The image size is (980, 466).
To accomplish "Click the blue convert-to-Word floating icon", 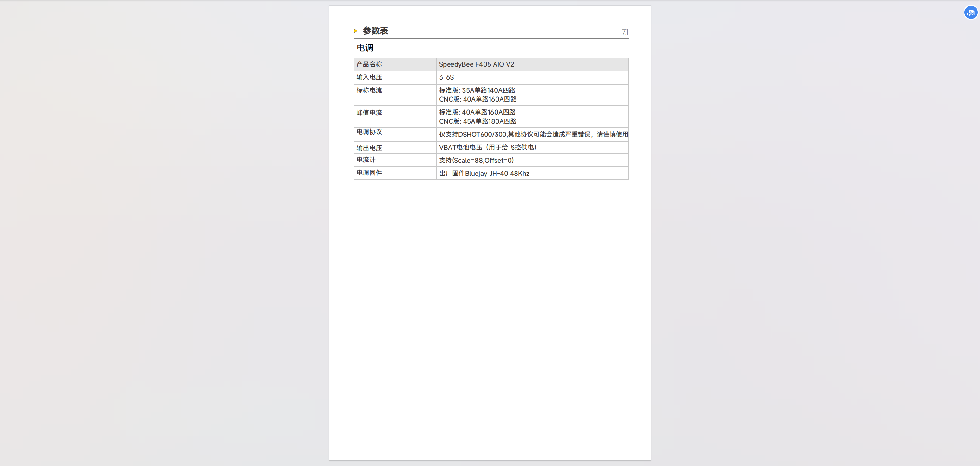I will click(x=970, y=13).
